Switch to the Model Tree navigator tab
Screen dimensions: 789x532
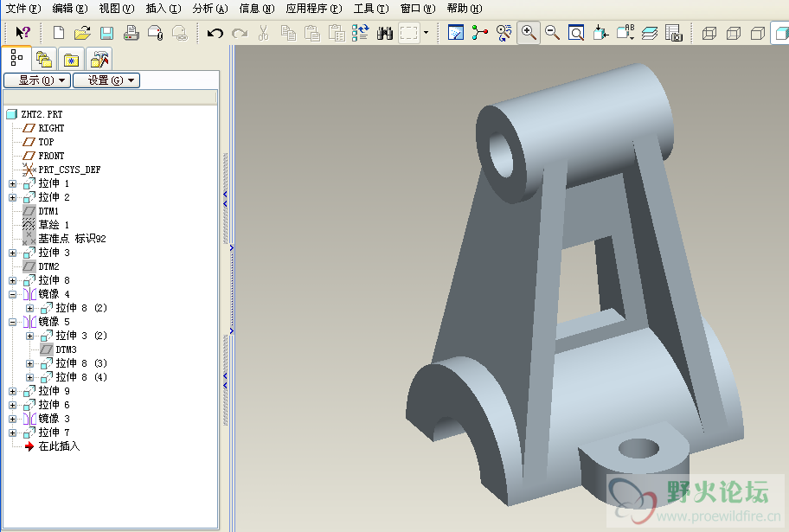tap(16, 58)
